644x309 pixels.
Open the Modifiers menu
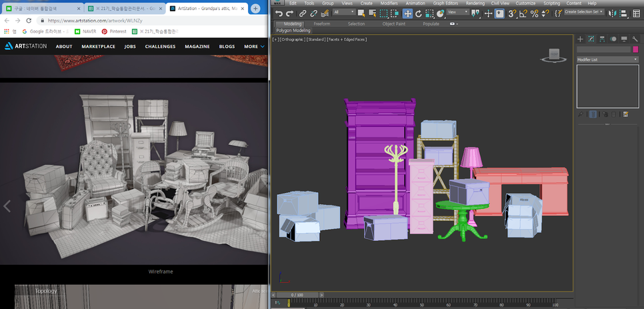pos(388,3)
